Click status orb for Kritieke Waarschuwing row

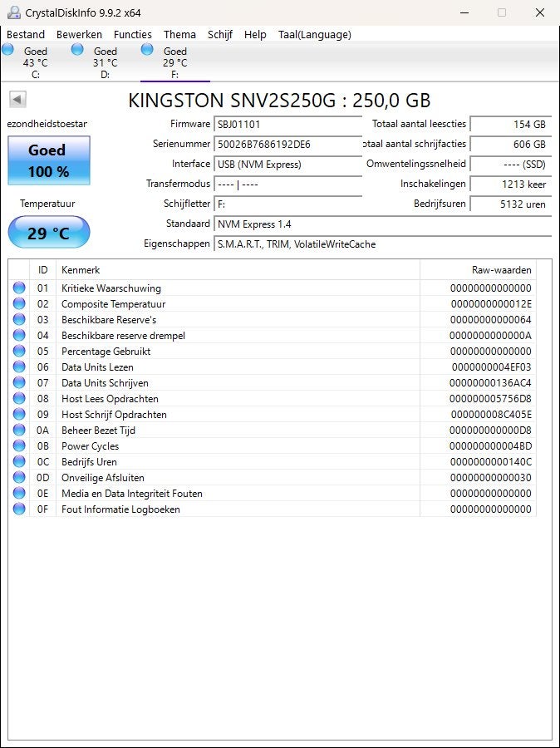(x=19, y=288)
